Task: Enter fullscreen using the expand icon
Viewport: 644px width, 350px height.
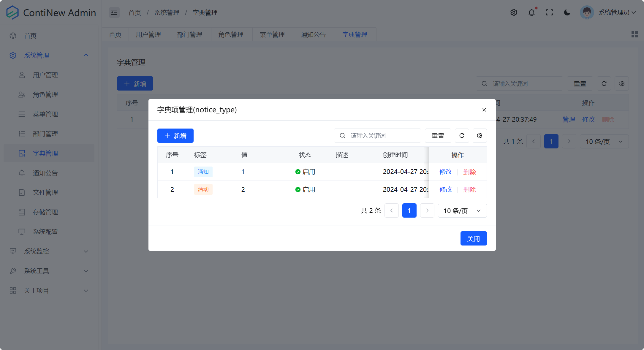Action: (549, 12)
